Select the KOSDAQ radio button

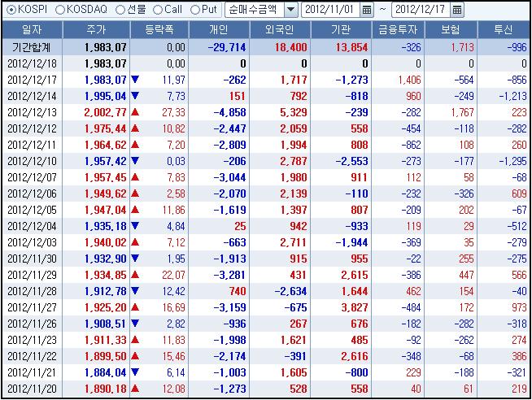pos(59,10)
